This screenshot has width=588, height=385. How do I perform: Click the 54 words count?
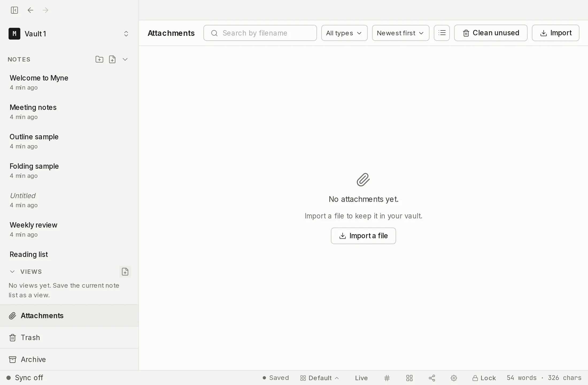point(521,378)
